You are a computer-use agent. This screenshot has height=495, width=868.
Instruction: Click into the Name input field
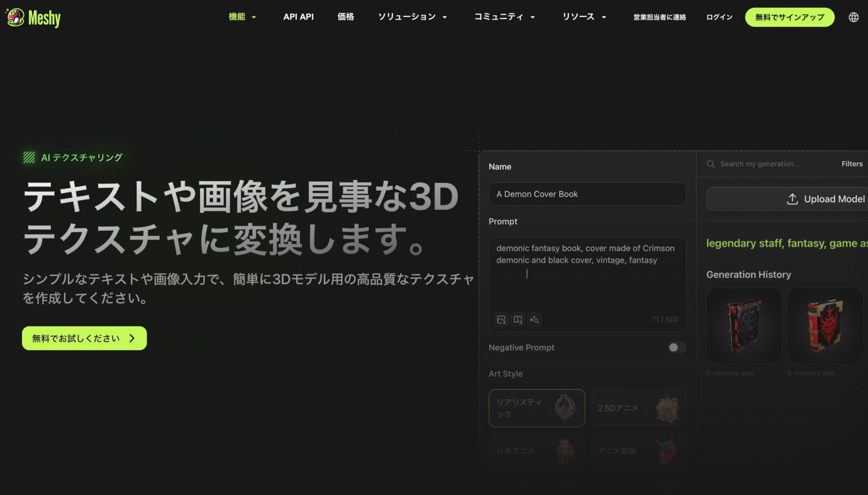pyautogui.click(x=587, y=194)
